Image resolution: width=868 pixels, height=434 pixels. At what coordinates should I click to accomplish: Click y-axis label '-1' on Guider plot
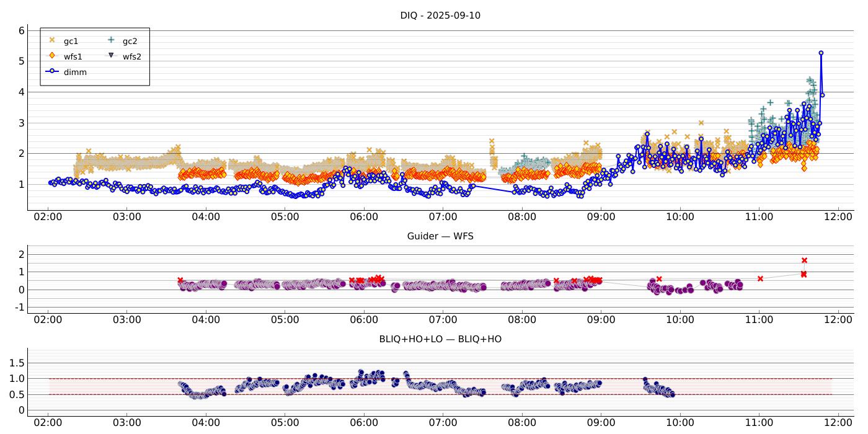pos(19,308)
